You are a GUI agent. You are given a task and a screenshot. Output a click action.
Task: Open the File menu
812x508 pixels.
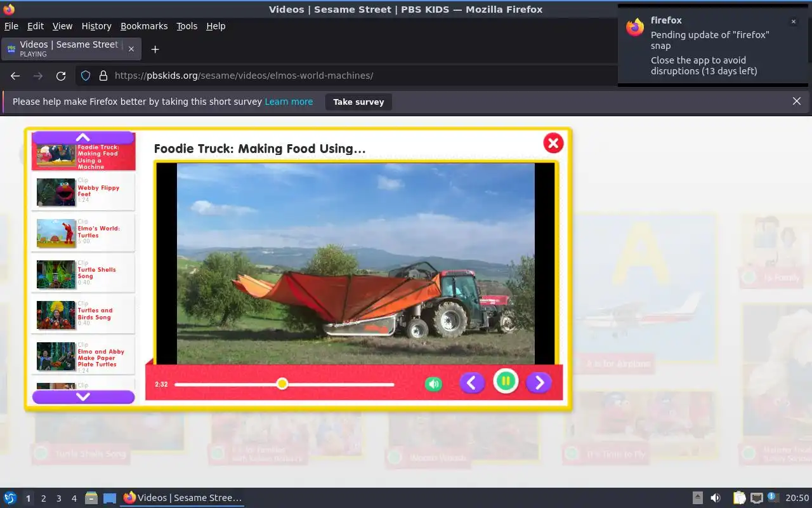click(11, 26)
